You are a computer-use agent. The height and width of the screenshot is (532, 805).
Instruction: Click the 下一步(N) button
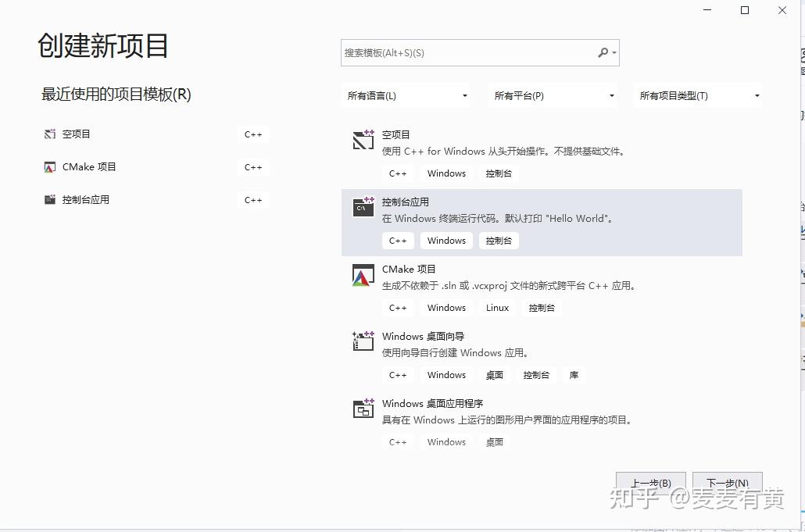tap(728, 482)
